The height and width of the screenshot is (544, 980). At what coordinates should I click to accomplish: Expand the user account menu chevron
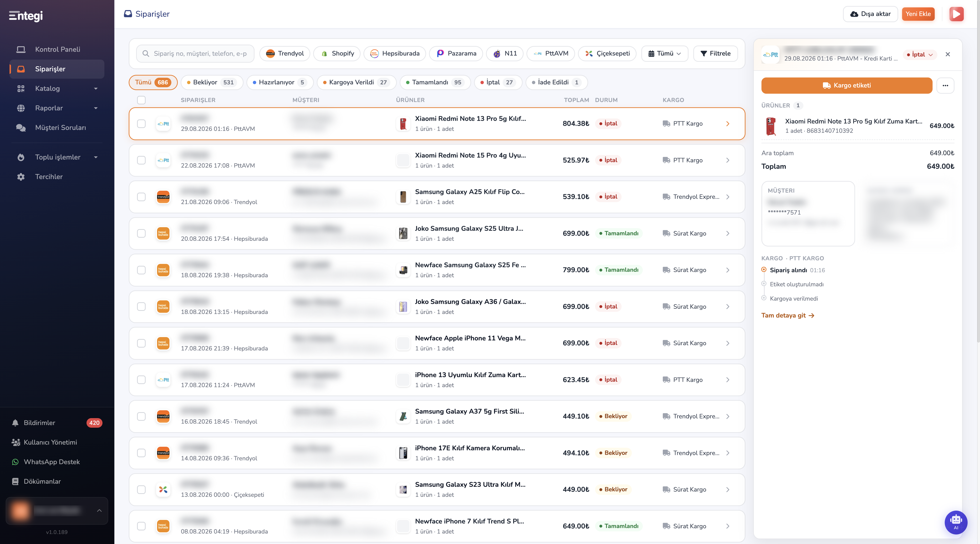[x=99, y=511]
